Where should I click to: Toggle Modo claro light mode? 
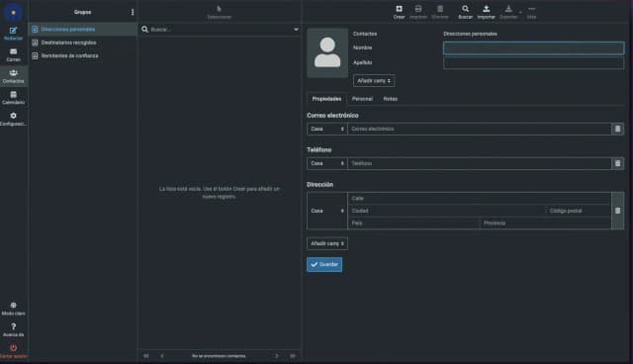click(13, 309)
